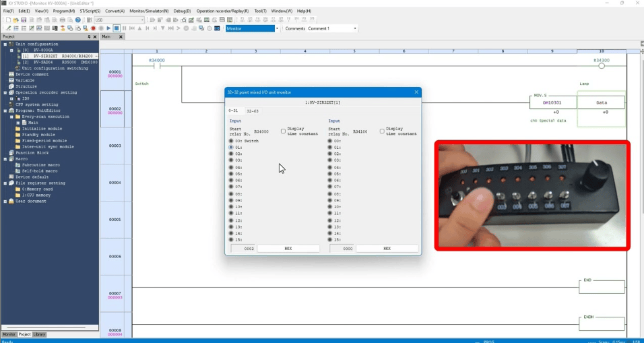Image resolution: width=644 pixels, height=343 pixels.
Task: Click the left HEX button
Action: tap(288, 249)
